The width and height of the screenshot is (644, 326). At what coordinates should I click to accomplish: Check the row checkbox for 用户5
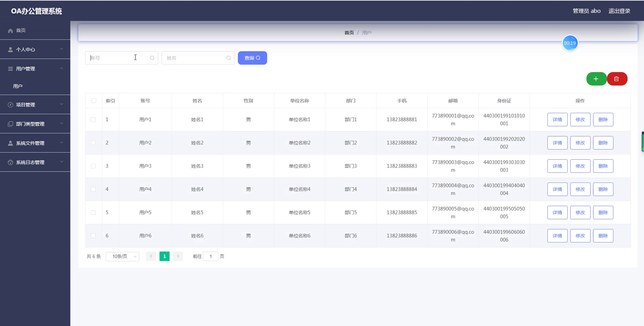93,213
